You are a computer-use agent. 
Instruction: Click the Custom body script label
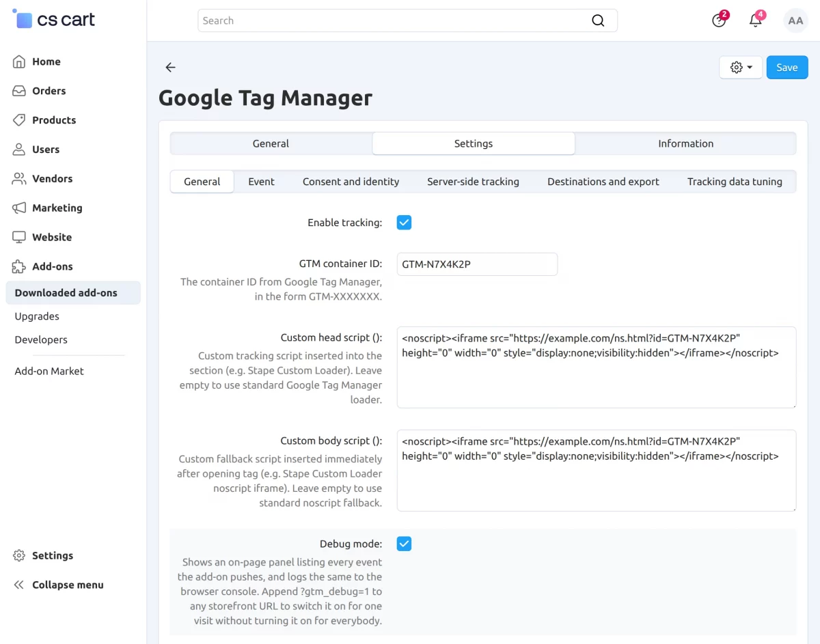pos(331,440)
